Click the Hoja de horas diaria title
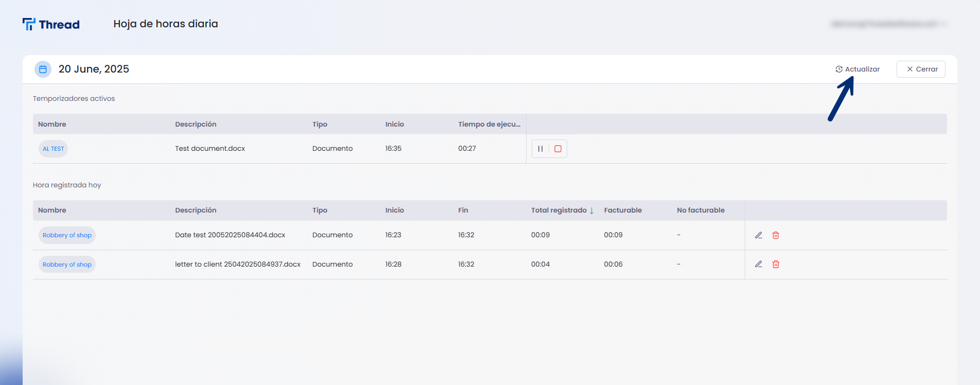980x385 pixels. tap(166, 24)
